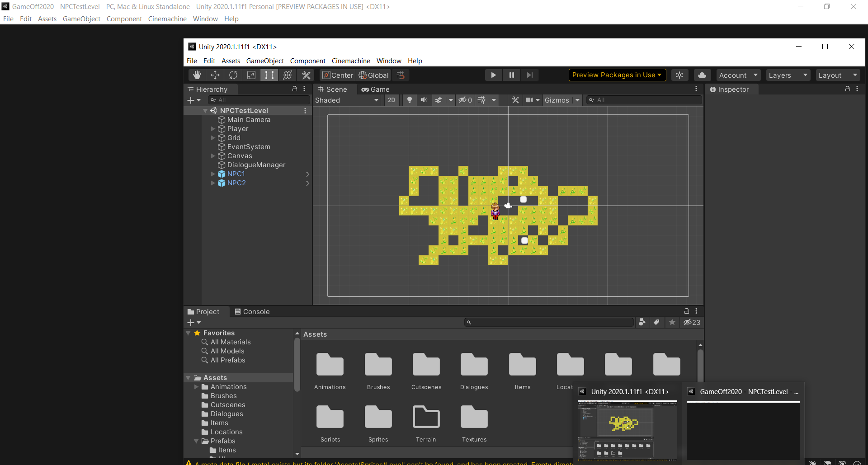Lock the Hierarchy panel

pyautogui.click(x=295, y=89)
